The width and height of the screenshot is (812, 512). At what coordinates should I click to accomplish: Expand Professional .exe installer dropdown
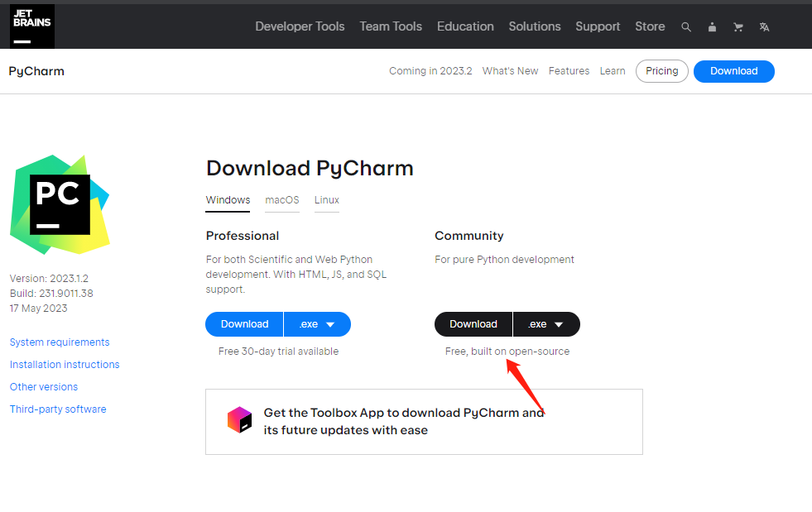(318, 324)
